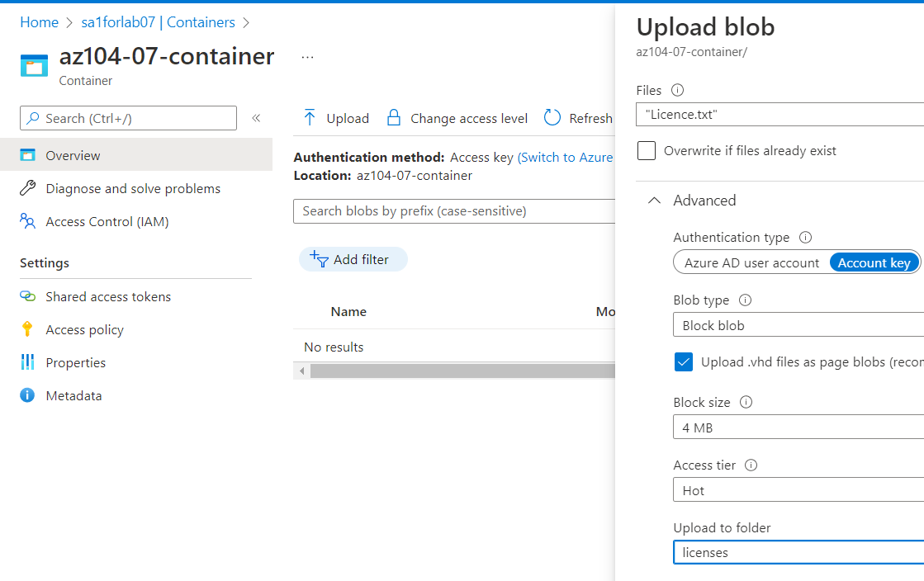
Task: Click the filter funnel icon in Add filter
Action: coord(319,258)
